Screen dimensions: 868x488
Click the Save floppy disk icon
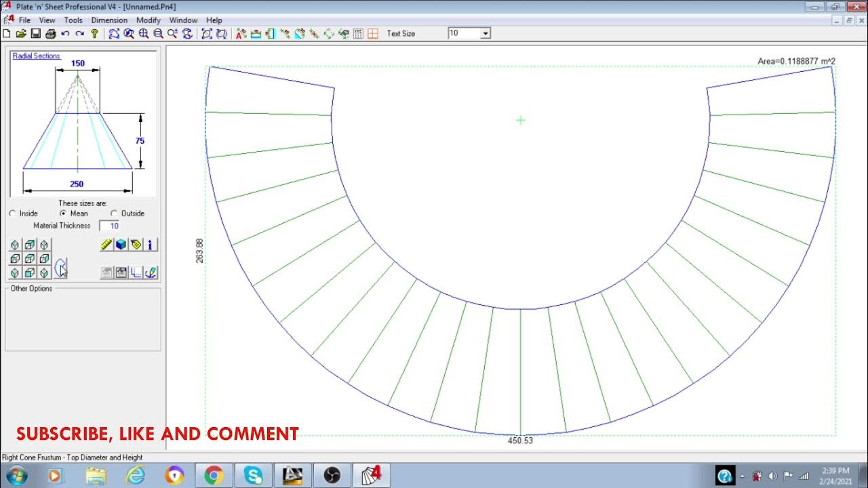point(35,33)
